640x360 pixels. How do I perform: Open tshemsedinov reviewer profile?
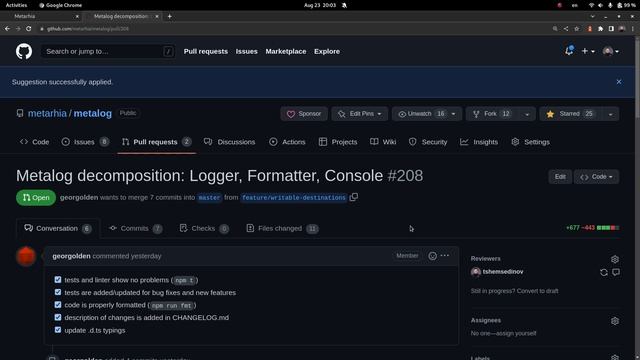click(x=502, y=272)
